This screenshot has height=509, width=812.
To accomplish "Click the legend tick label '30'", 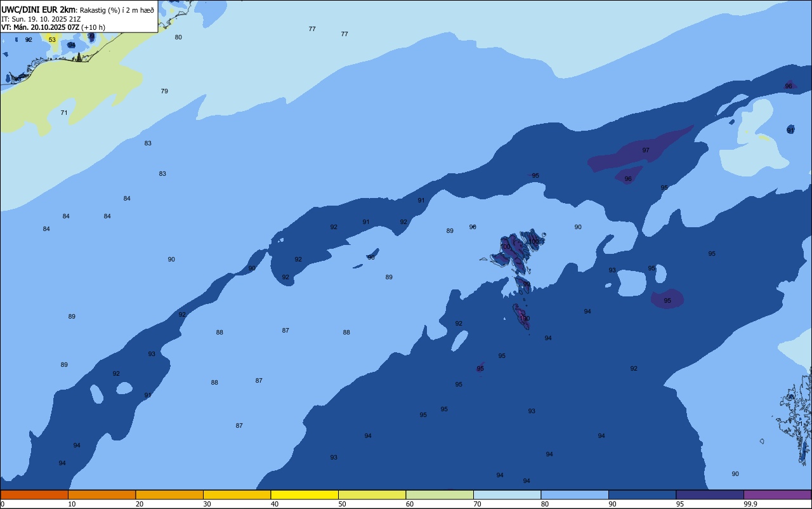I will click(208, 504).
